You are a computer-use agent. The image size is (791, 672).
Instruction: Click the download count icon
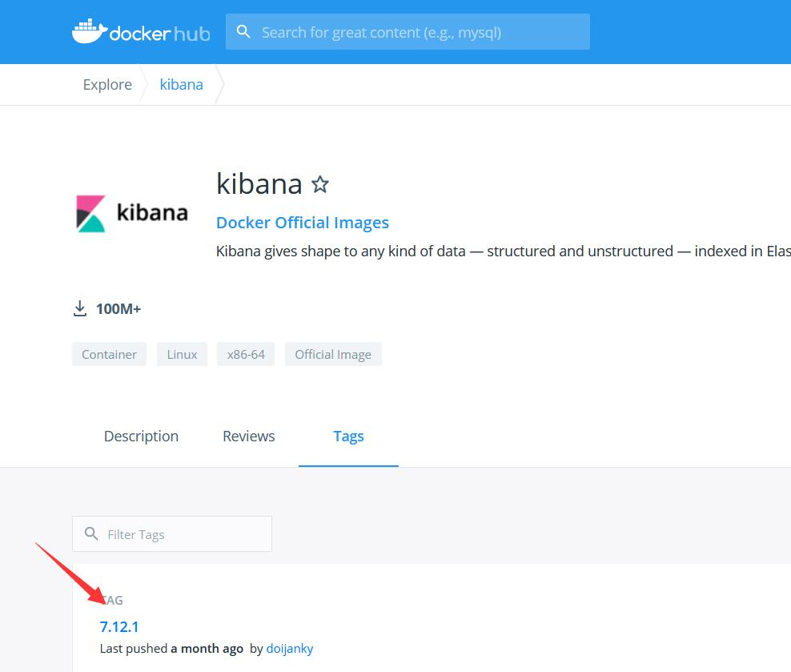point(80,308)
